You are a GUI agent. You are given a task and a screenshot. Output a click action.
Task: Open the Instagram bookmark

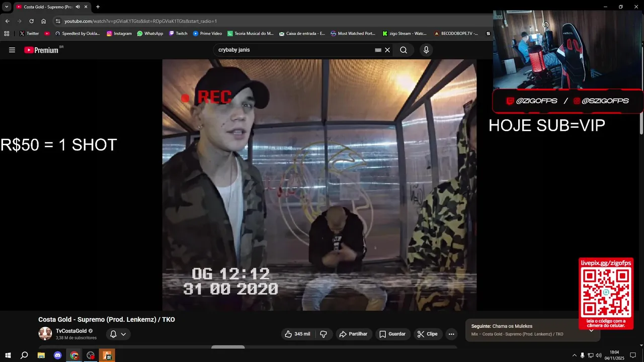coord(119,33)
